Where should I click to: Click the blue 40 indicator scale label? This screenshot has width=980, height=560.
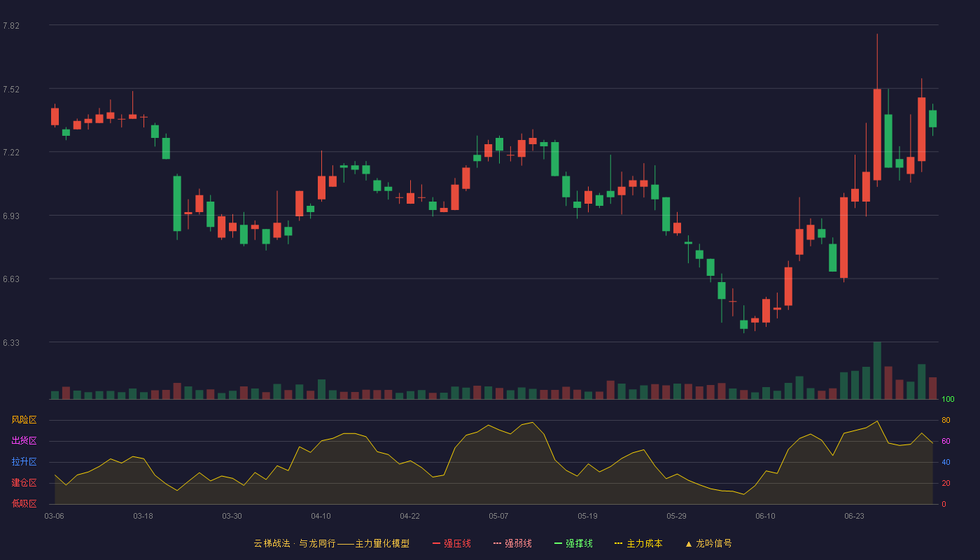pos(946,462)
